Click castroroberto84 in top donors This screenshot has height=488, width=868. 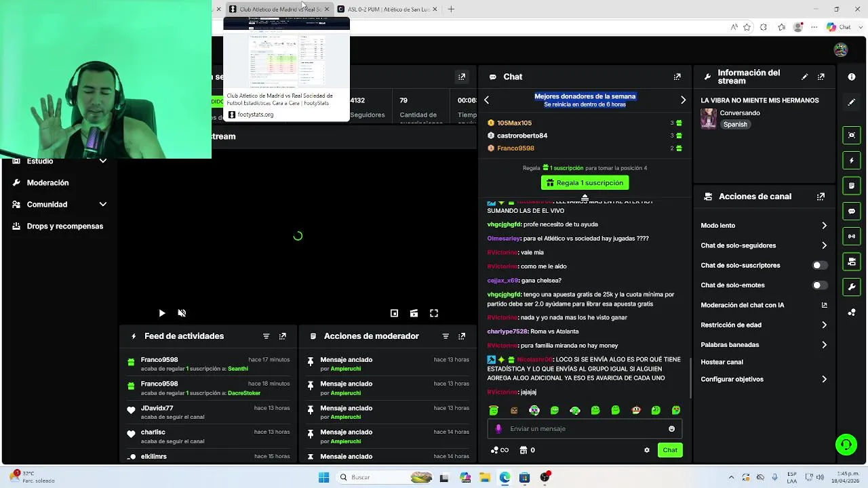[522, 136]
